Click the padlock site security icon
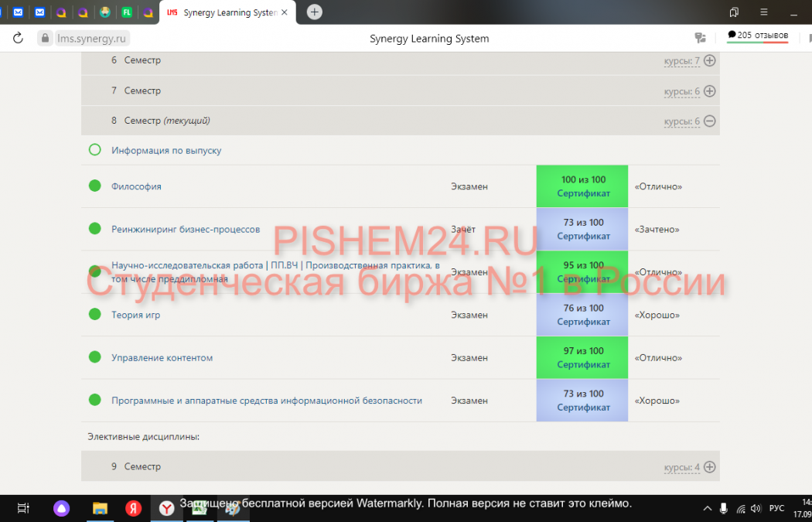812x522 pixels. [x=45, y=38]
